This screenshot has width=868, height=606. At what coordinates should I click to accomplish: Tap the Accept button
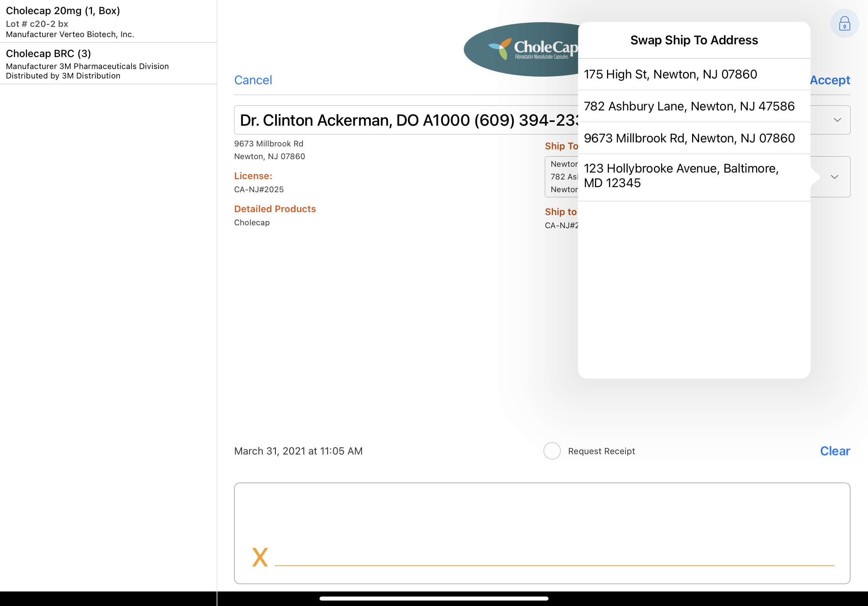(829, 80)
